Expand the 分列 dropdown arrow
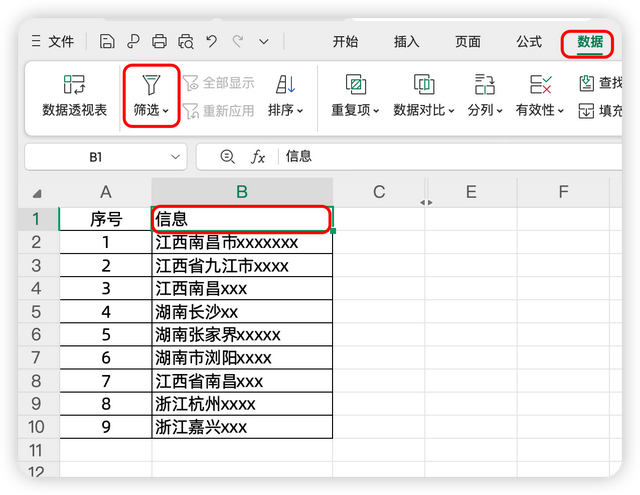The image size is (640, 495). [x=499, y=111]
